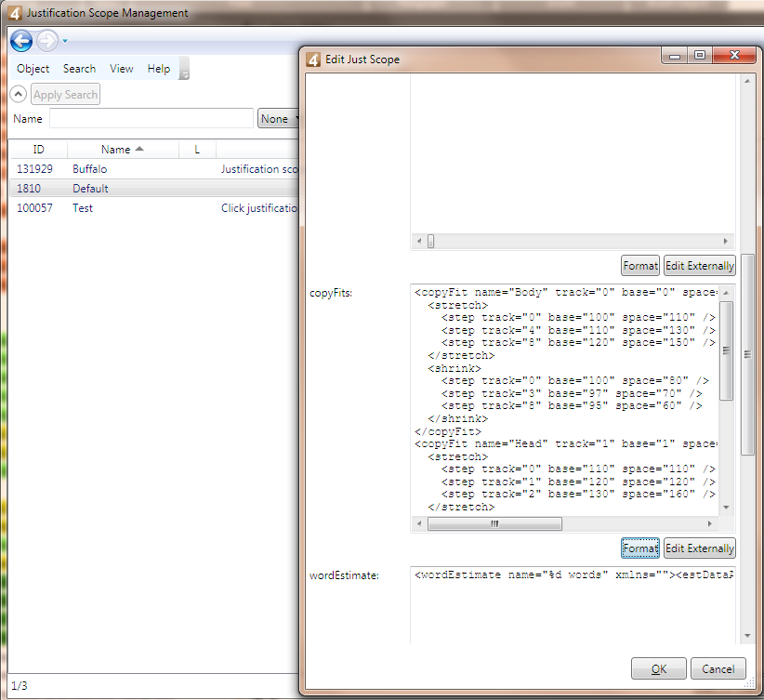This screenshot has height=700, width=764.
Task: Click the Edit Just Scope window icon
Action: click(313, 59)
